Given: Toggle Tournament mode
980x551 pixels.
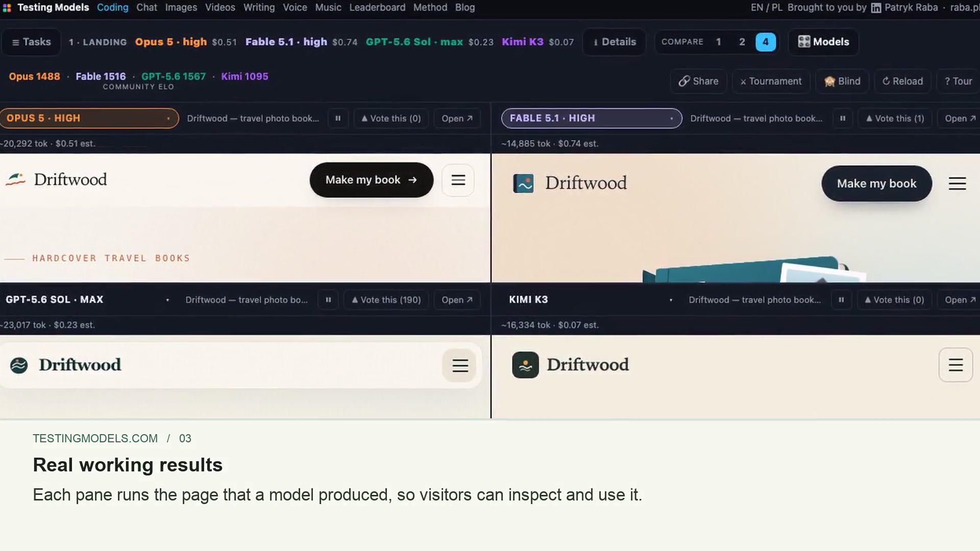Looking at the screenshot, I should coord(771,82).
